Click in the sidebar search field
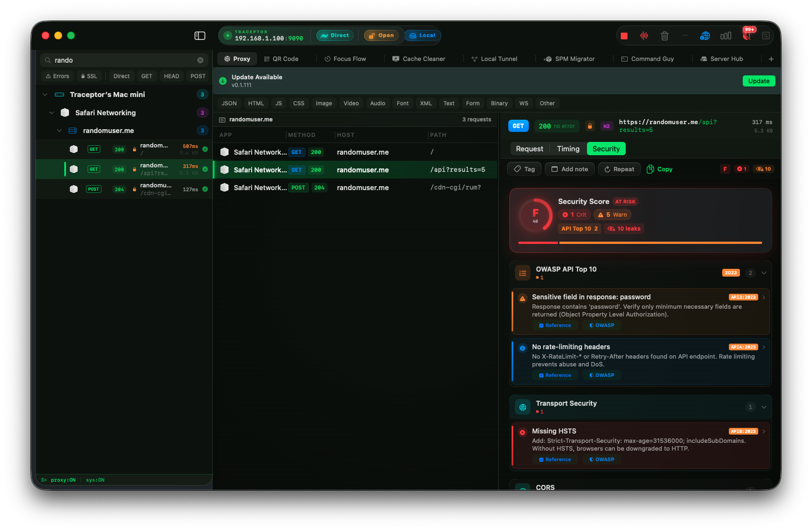This screenshot has height=531, width=812. click(124, 60)
